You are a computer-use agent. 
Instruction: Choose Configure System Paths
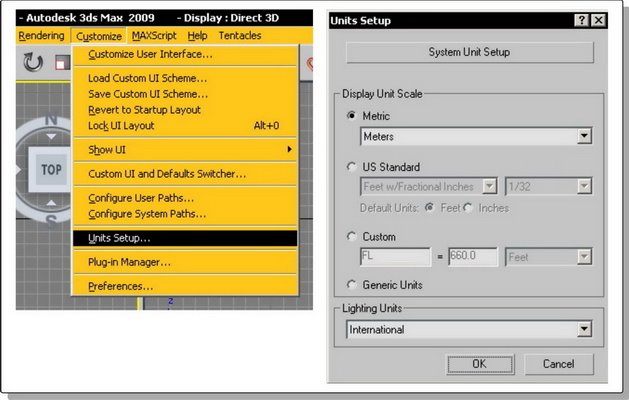point(185,214)
